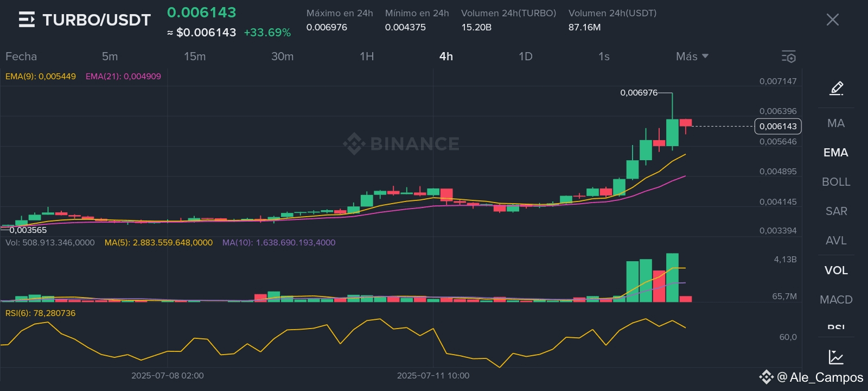Image resolution: width=868 pixels, height=391 pixels.
Task: Select the 1D timeframe tab
Action: (x=525, y=56)
